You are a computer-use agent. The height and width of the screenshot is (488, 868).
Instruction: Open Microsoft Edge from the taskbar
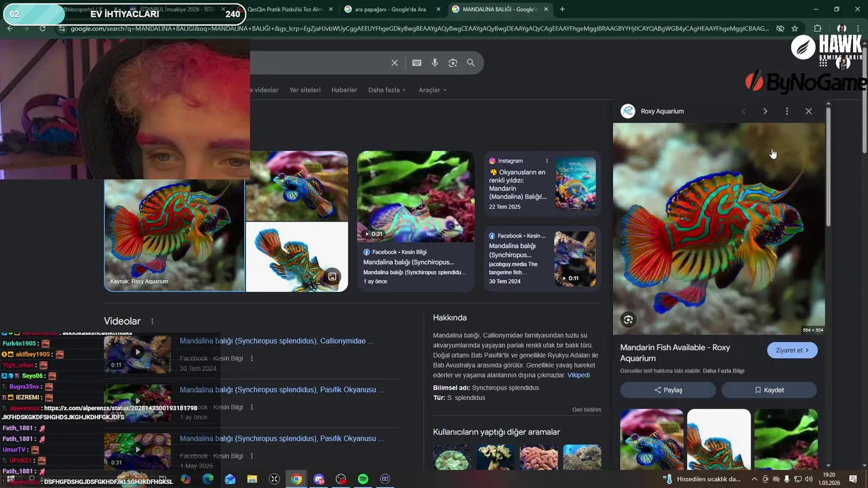pos(208,479)
